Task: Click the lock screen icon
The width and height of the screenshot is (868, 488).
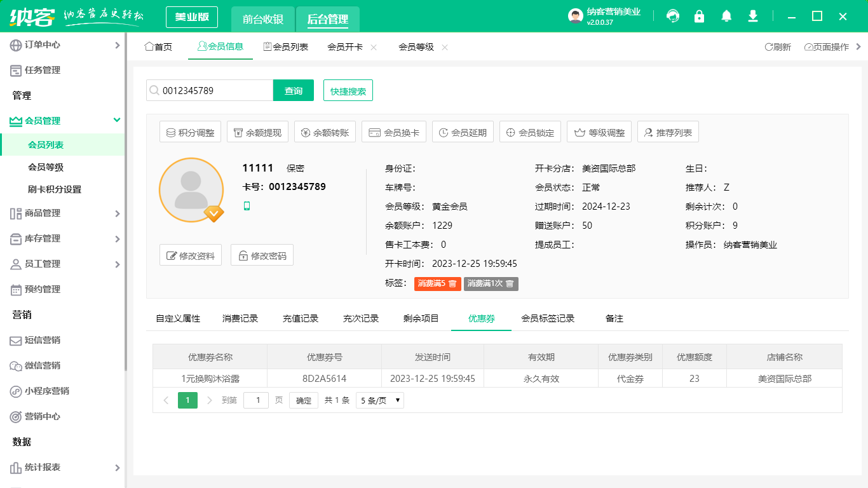Action: click(700, 17)
